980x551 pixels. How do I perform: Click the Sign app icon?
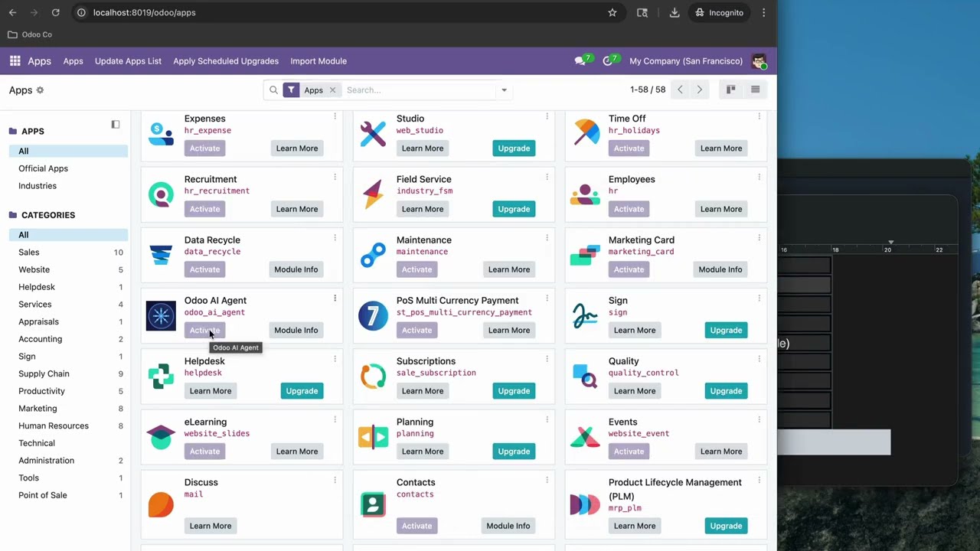point(585,315)
